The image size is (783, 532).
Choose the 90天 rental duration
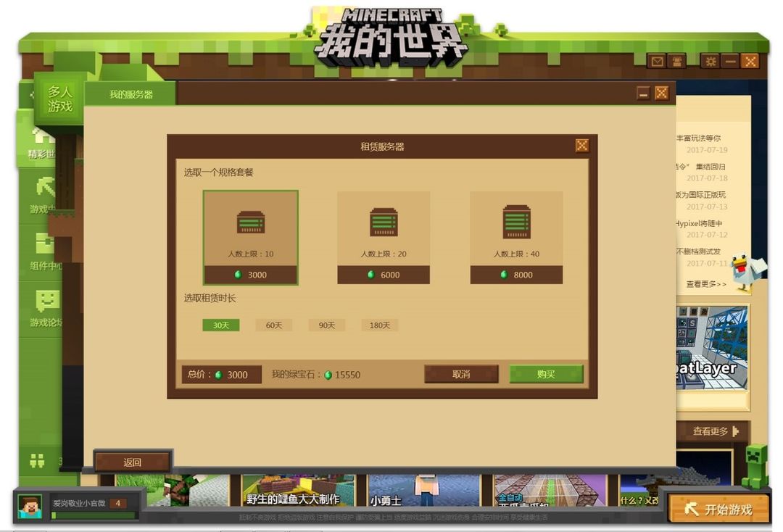coord(326,325)
